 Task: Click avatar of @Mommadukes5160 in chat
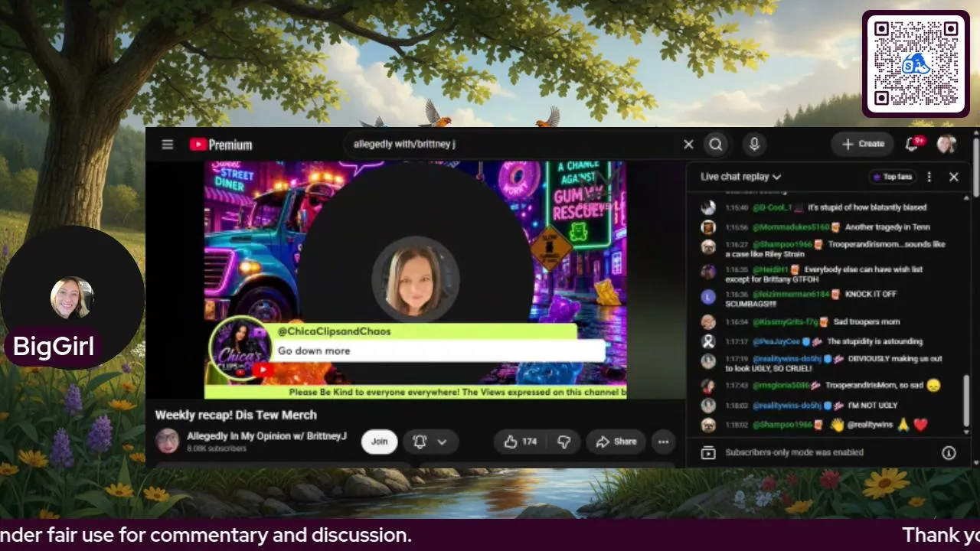tap(708, 227)
